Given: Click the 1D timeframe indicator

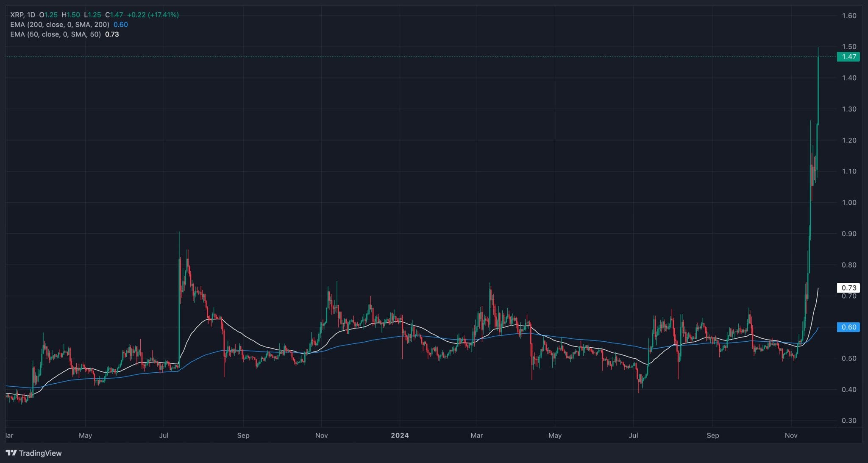Looking at the screenshot, I should [31, 14].
